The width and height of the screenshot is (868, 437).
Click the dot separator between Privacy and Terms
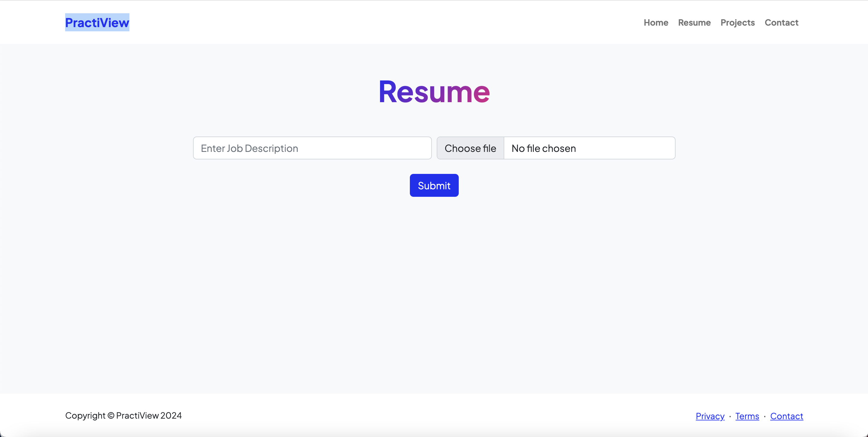click(x=730, y=417)
